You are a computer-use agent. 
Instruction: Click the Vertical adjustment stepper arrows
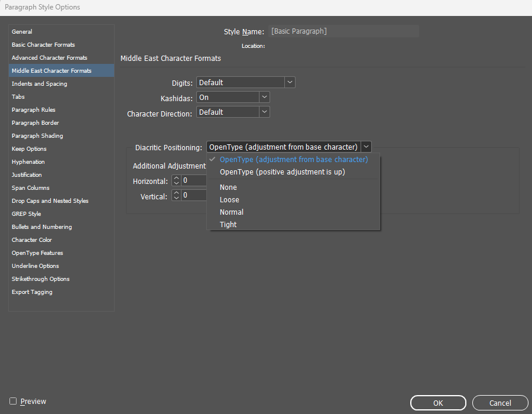coord(176,195)
